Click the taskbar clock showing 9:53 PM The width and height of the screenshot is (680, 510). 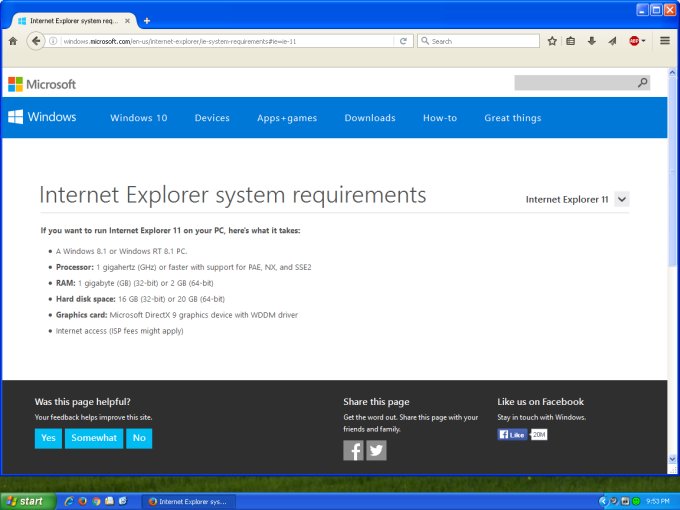pyautogui.click(x=658, y=501)
